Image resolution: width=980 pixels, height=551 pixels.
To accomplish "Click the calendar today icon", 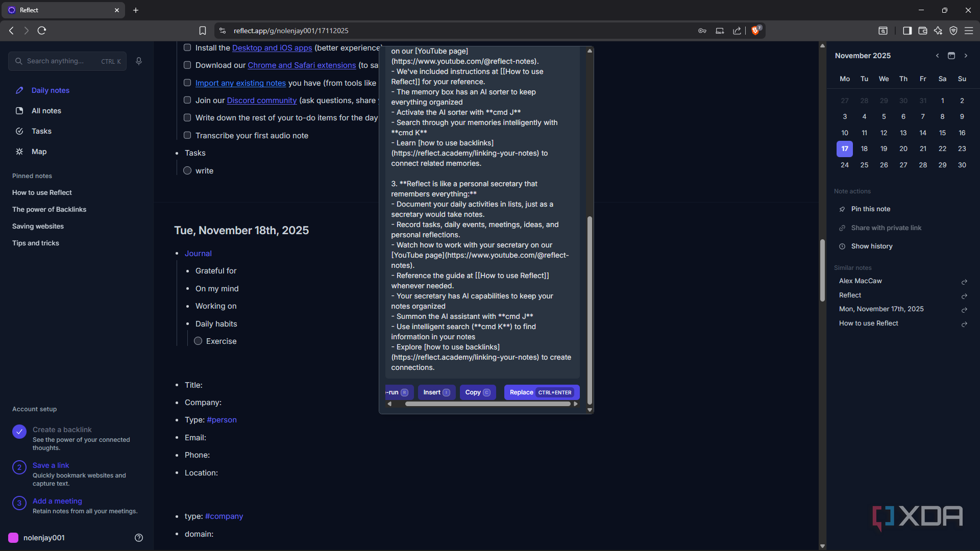I will pyautogui.click(x=951, y=56).
